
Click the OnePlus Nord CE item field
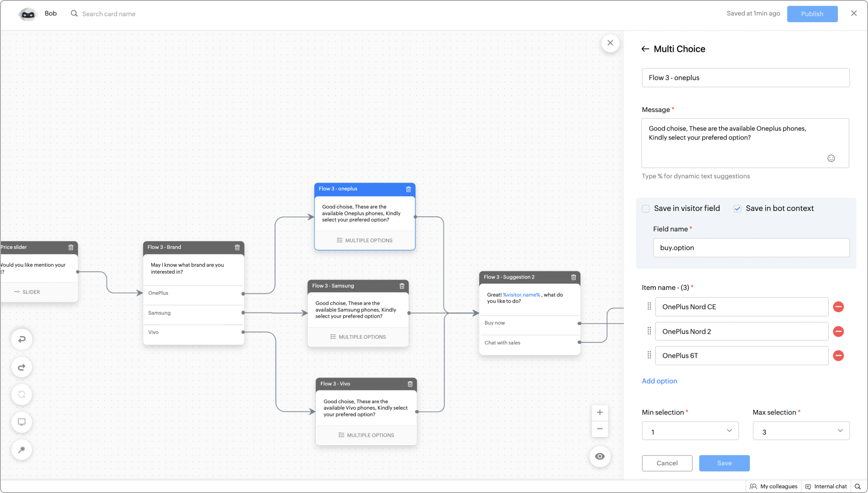pos(742,307)
